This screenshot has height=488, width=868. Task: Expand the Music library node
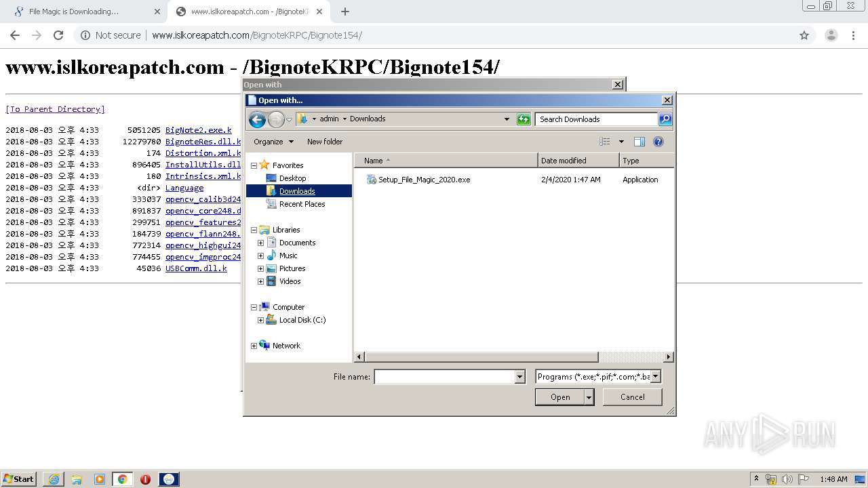pyautogui.click(x=260, y=256)
